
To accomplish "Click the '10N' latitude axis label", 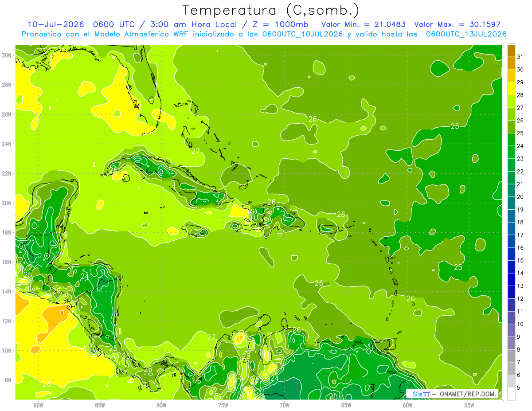I will tap(8, 350).
